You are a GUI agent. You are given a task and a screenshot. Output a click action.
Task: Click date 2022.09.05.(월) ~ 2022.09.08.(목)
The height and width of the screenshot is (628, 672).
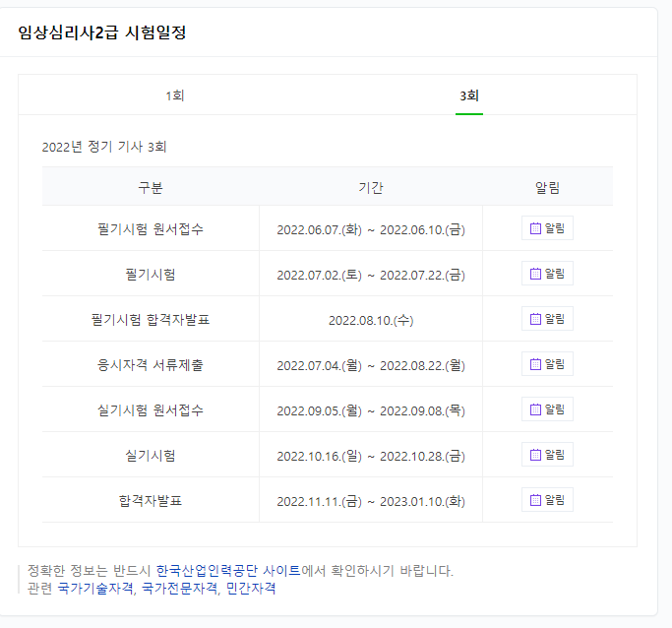[371, 410]
